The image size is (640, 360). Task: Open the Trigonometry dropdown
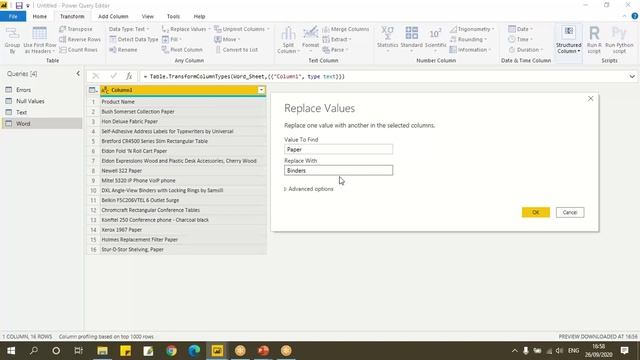pyautogui.click(x=472, y=29)
